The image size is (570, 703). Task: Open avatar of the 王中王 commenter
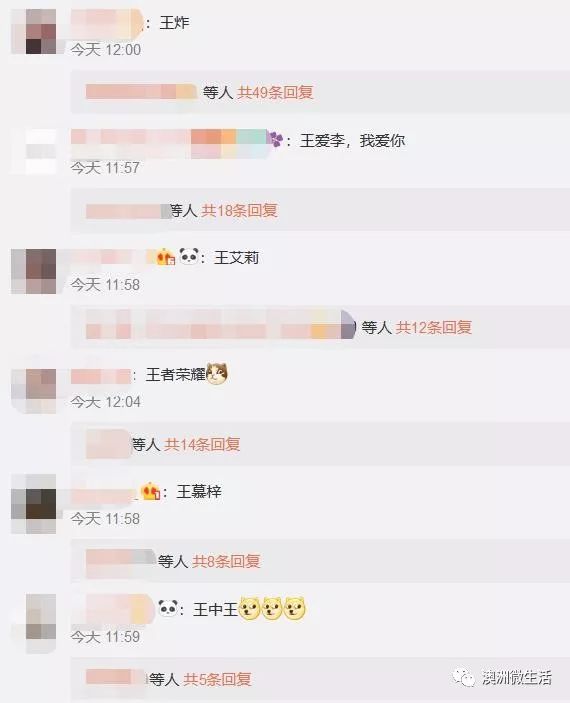click(x=40, y=623)
